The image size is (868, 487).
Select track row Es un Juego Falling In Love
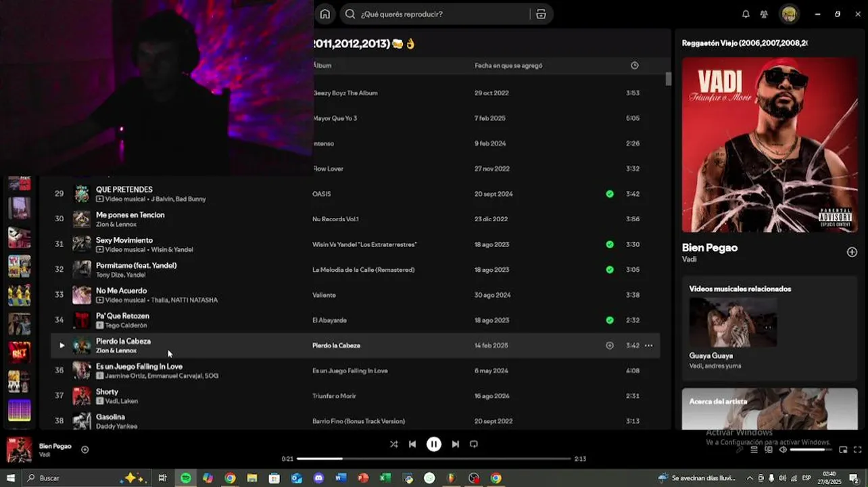(355, 371)
